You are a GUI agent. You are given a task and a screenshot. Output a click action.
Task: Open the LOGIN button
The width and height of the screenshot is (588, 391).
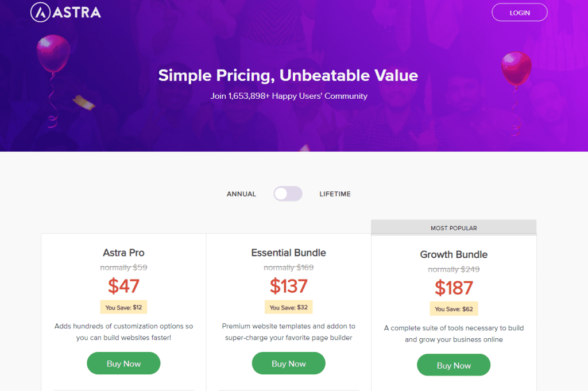click(519, 13)
